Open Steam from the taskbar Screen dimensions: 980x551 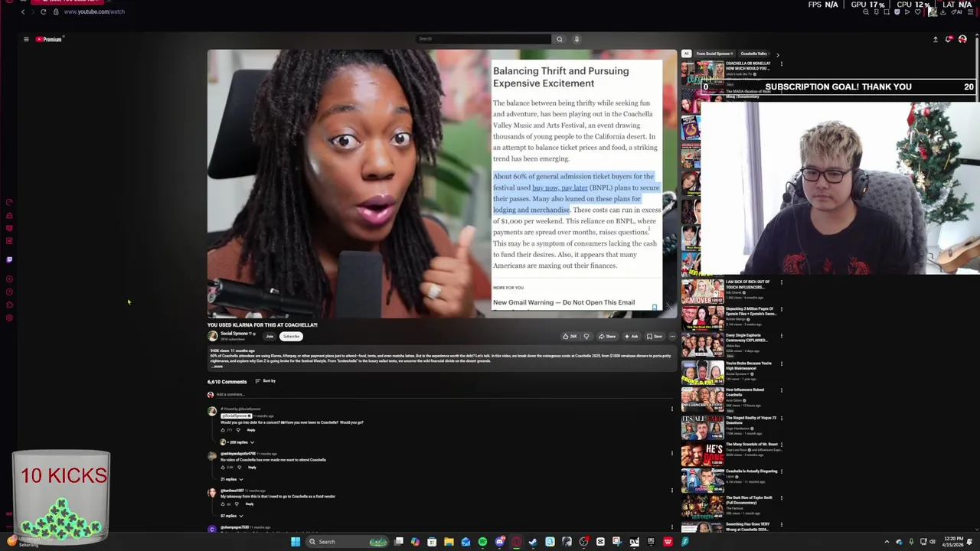coord(533,542)
